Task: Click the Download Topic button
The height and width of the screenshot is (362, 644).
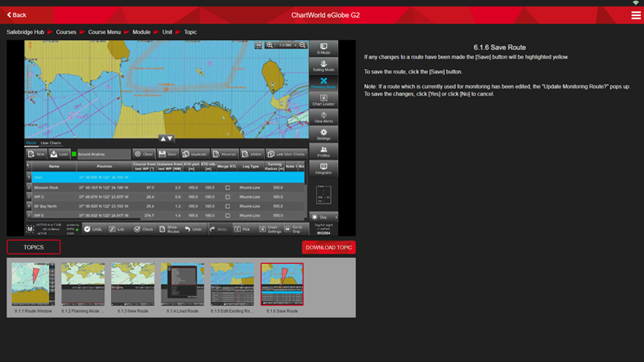Action: 328,247
